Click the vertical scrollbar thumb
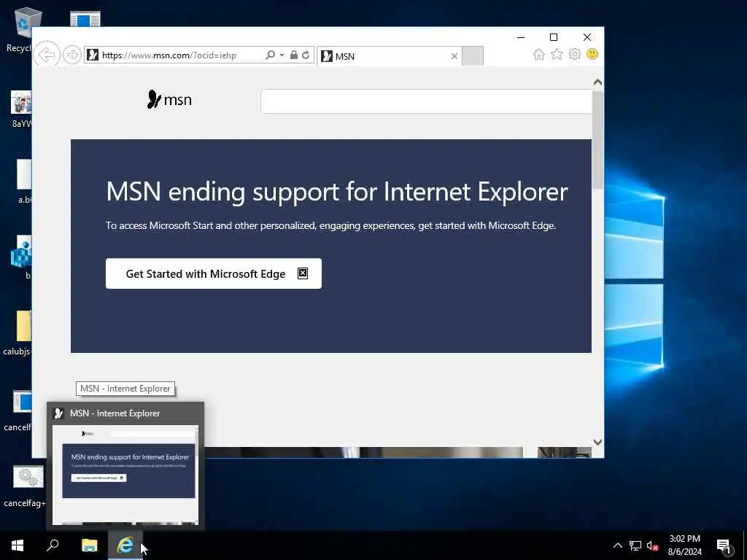The image size is (747, 560). pos(597,139)
